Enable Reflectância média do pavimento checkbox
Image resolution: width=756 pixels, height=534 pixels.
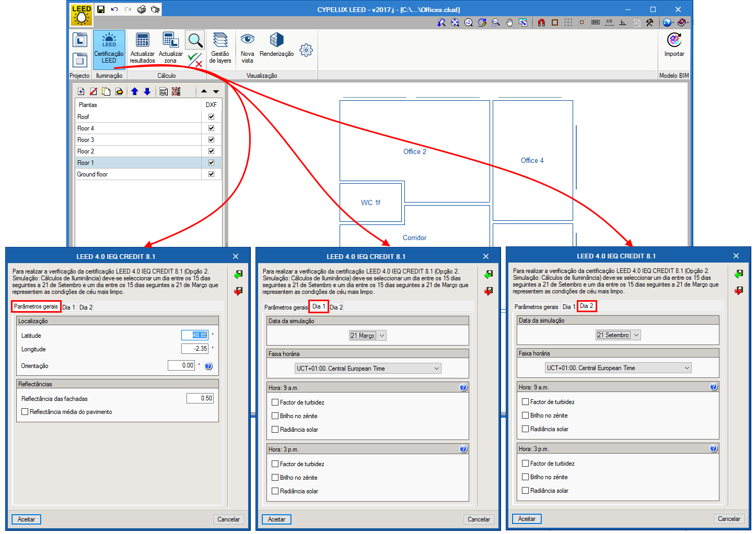25,412
